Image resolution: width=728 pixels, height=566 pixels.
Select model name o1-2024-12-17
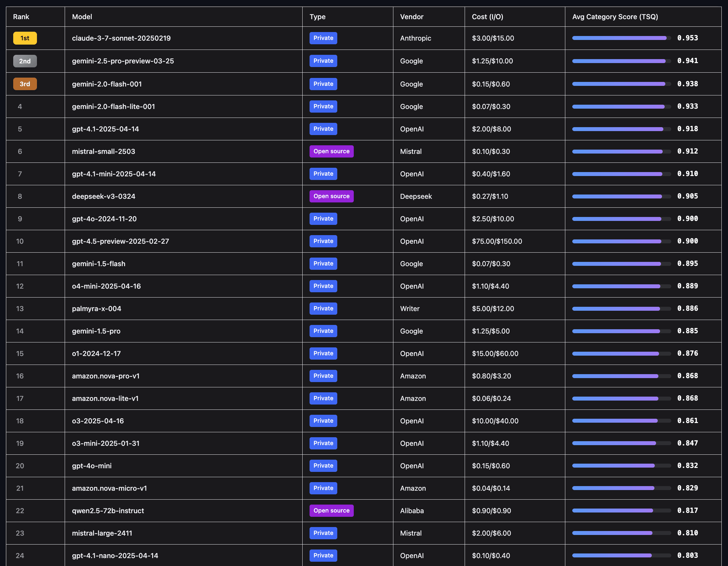(96, 354)
